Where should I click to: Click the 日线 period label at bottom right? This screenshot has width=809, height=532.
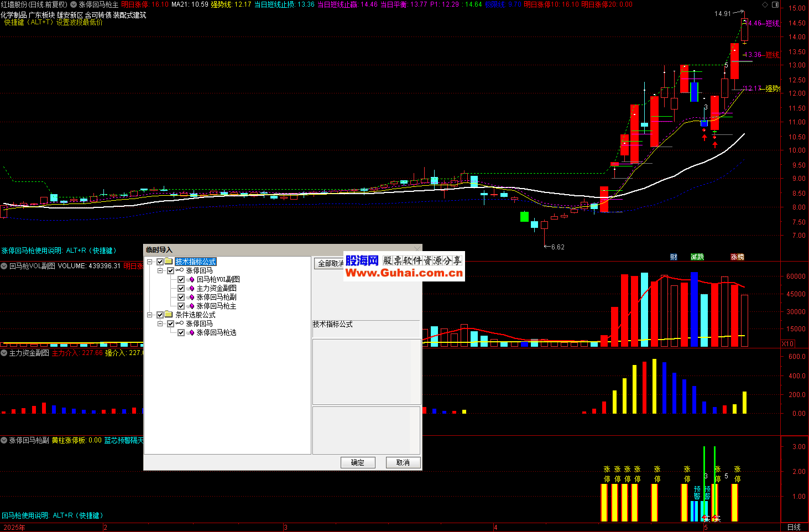[x=794, y=527]
